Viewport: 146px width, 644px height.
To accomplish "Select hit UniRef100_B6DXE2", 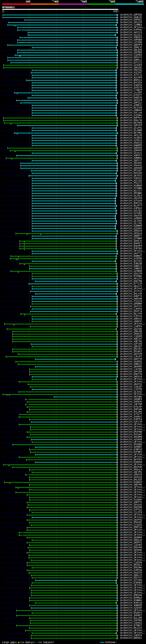I will pyautogui.click(x=131, y=638).
